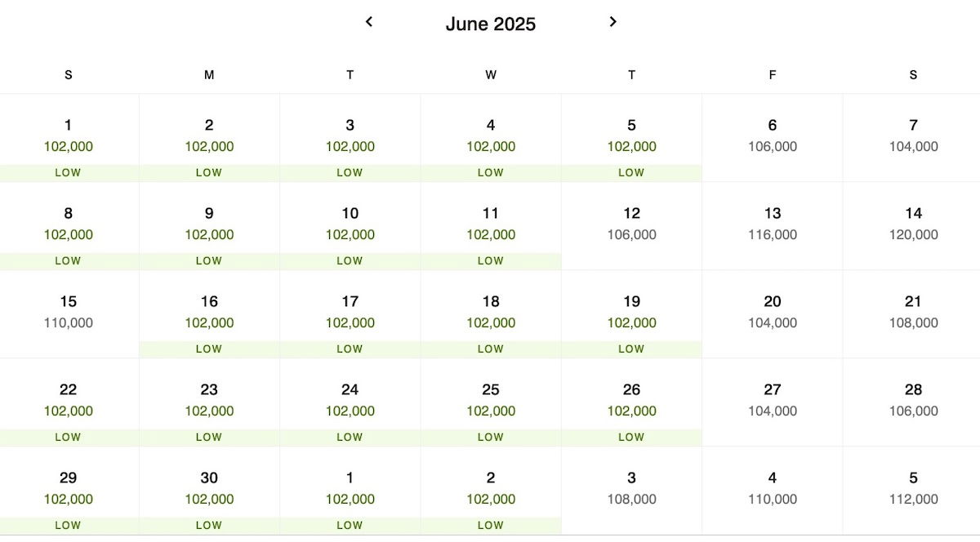Screen dimensions: 980x542
Task: Choose June 12 showing 106,000
Action: click(x=631, y=225)
